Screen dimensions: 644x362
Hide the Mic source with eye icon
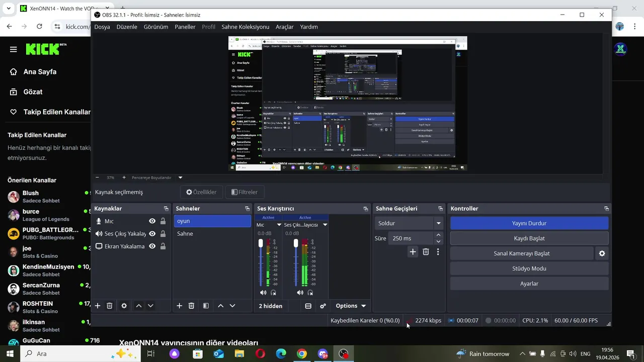click(152, 221)
